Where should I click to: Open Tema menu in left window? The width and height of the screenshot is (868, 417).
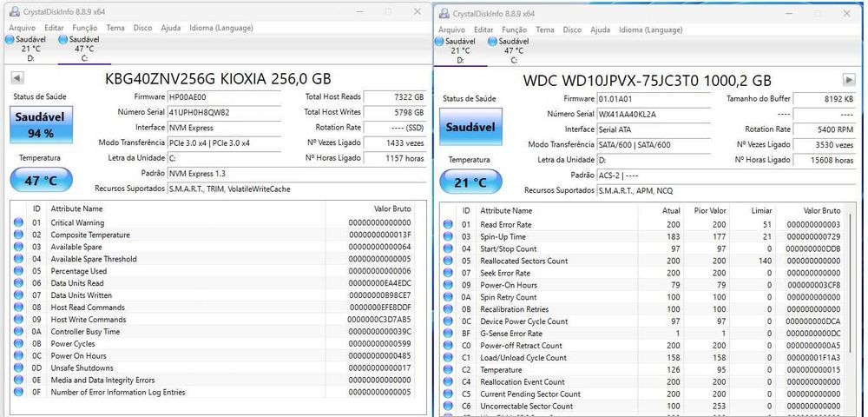pyautogui.click(x=115, y=28)
